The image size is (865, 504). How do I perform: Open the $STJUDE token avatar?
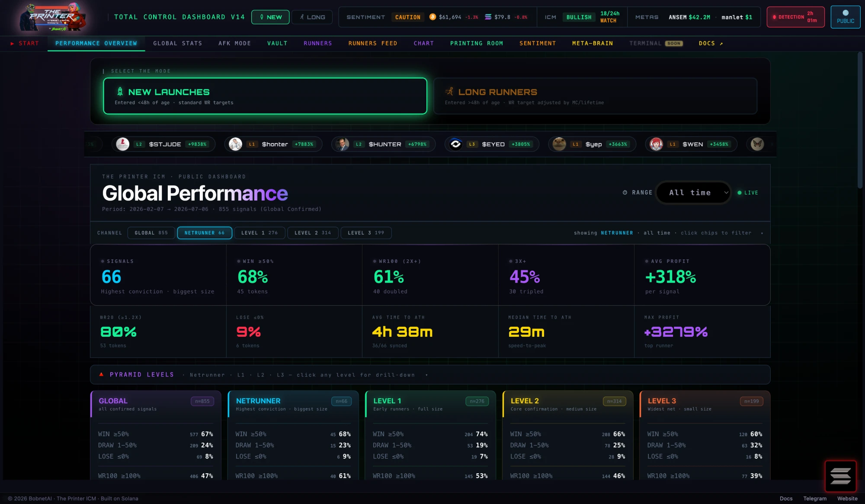(123, 144)
